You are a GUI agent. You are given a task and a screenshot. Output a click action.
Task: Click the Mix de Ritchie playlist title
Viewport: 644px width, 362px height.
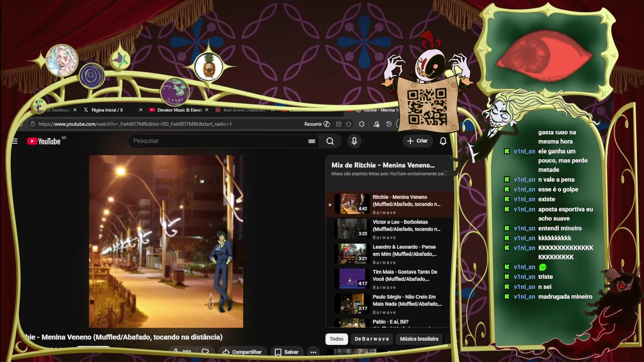[x=383, y=165]
